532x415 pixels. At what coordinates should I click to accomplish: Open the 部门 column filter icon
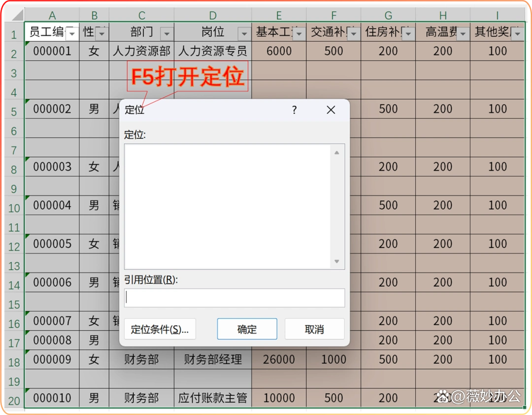(x=167, y=33)
